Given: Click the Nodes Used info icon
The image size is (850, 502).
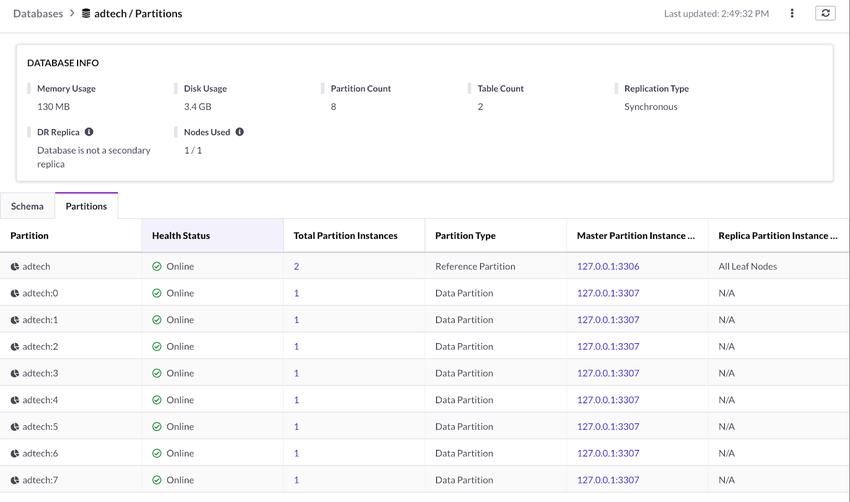Looking at the screenshot, I should coord(239,132).
